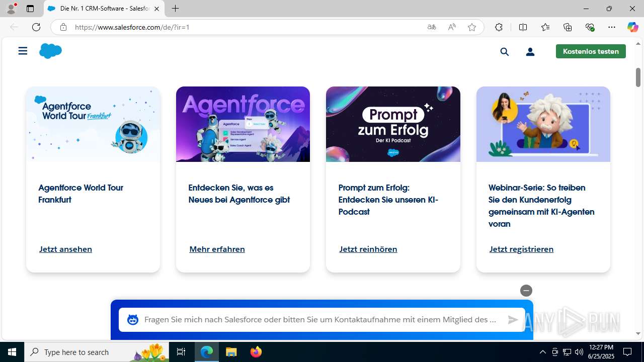This screenshot has height=362, width=644.
Task: Open the notification center icon
Action: [x=627, y=352]
